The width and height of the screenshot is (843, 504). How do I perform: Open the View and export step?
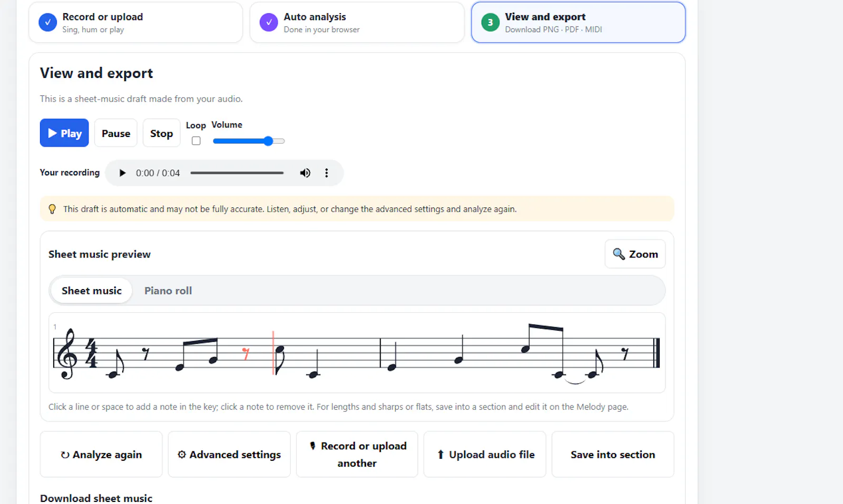pyautogui.click(x=579, y=22)
